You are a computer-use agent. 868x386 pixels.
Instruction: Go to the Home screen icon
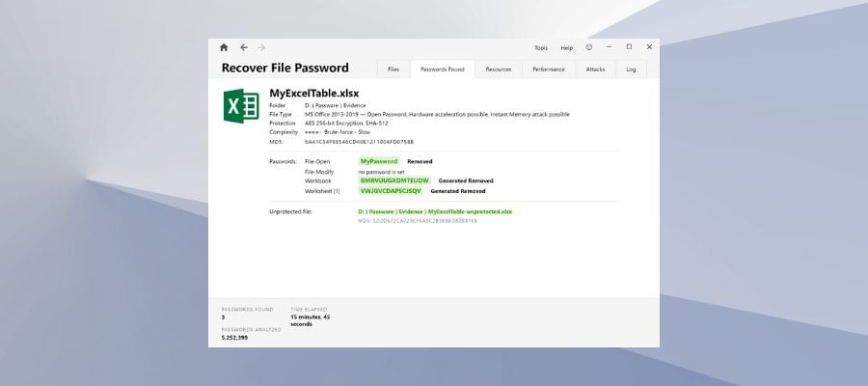coord(224,47)
